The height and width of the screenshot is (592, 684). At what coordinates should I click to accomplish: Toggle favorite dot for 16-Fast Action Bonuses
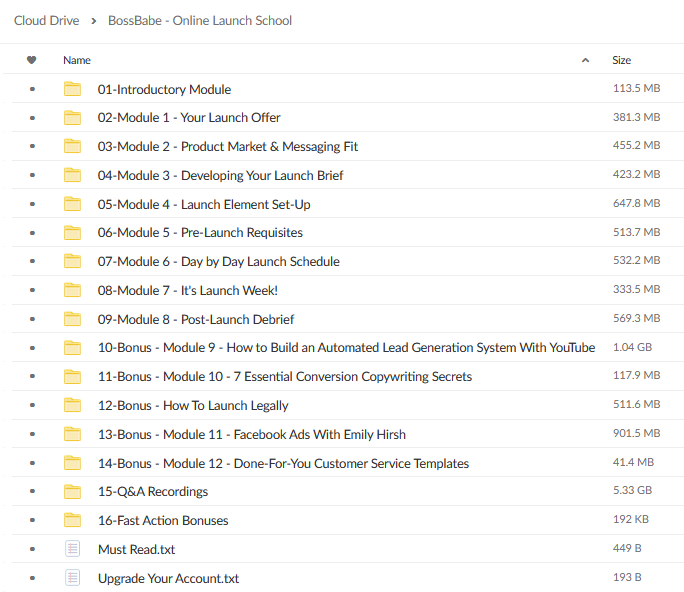32,521
